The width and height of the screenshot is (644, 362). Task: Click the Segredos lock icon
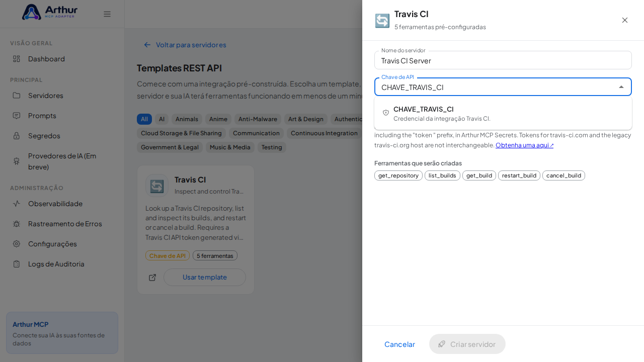[x=17, y=136]
